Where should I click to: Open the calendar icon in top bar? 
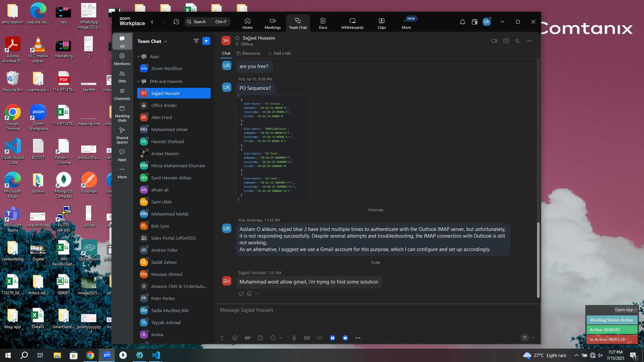(x=474, y=22)
